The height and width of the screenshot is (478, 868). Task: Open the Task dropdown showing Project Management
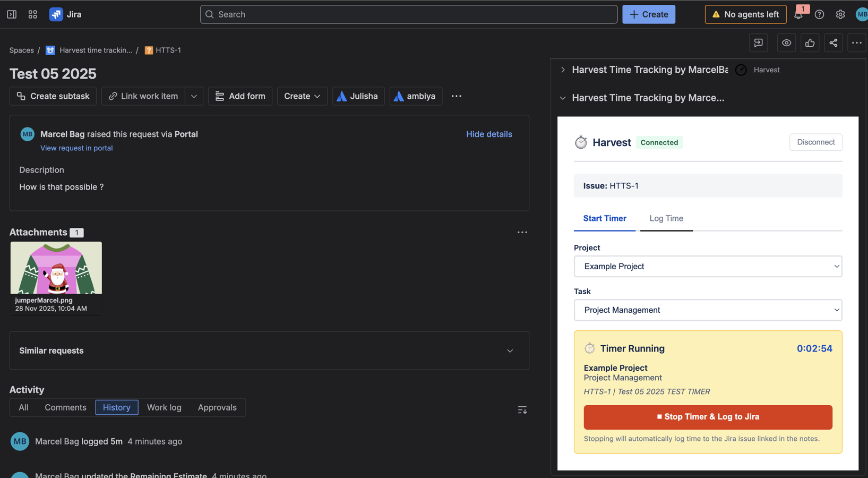click(707, 310)
